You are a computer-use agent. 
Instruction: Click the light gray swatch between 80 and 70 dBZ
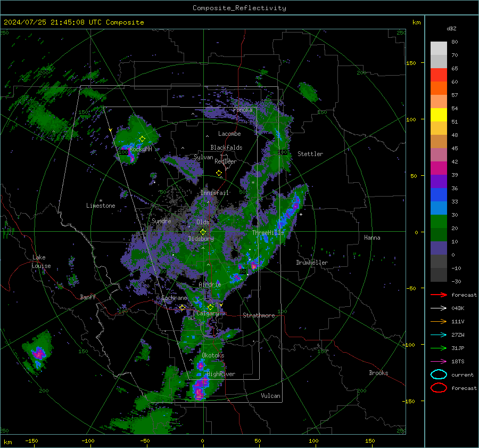coord(439,48)
